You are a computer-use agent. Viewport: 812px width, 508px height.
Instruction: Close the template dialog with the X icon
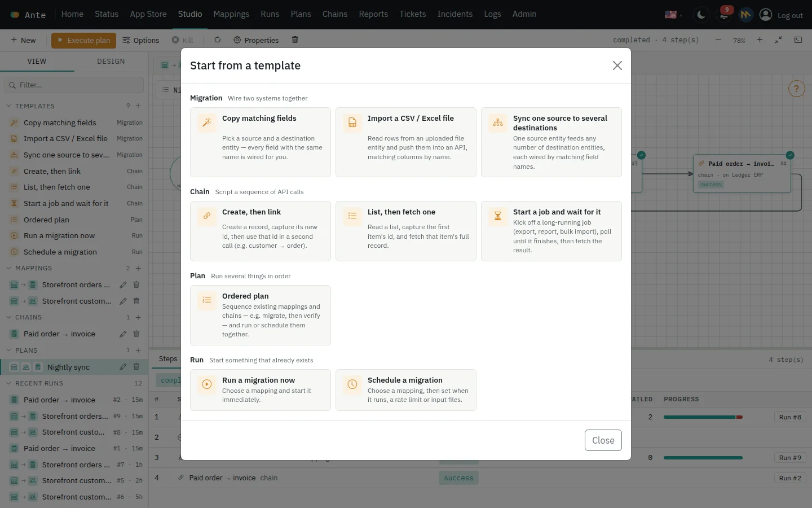(x=617, y=65)
